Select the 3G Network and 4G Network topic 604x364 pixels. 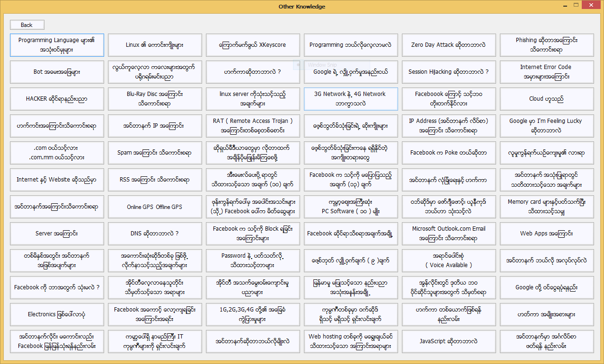tap(351, 99)
